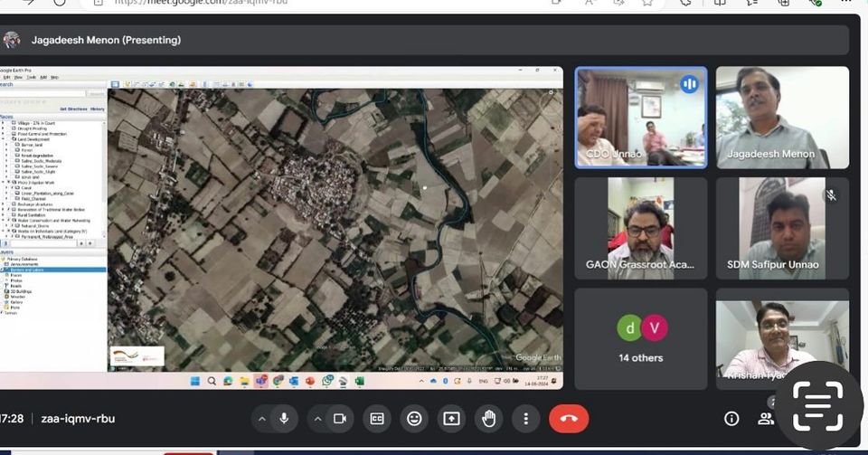The width and height of the screenshot is (868, 455).
Task: Click Add Placemark pushpin in Earth toolbar
Action: coord(127,84)
